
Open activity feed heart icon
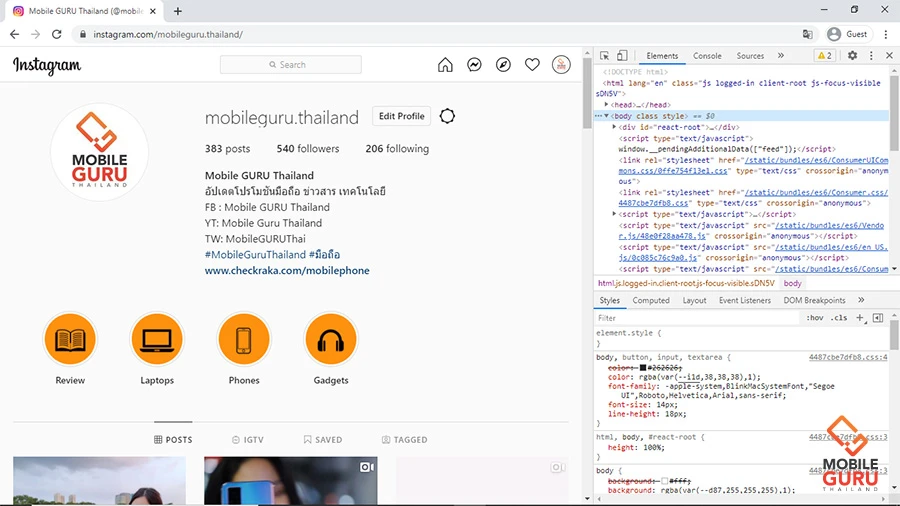point(532,65)
